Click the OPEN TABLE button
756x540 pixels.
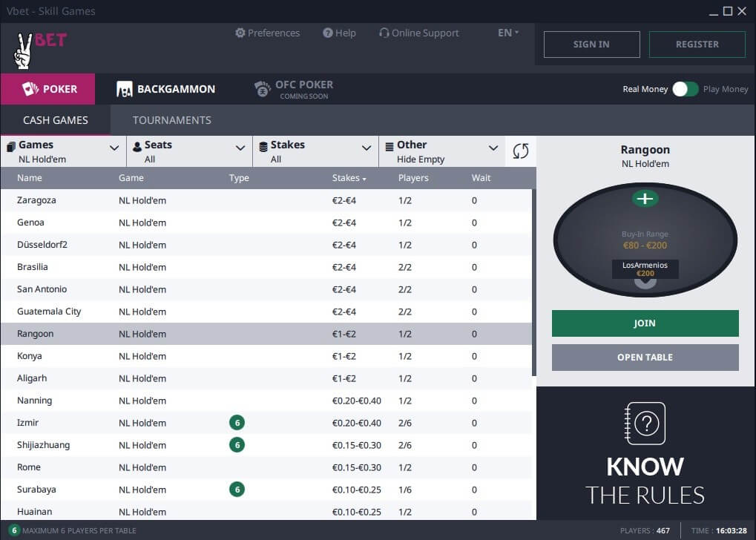click(645, 357)
